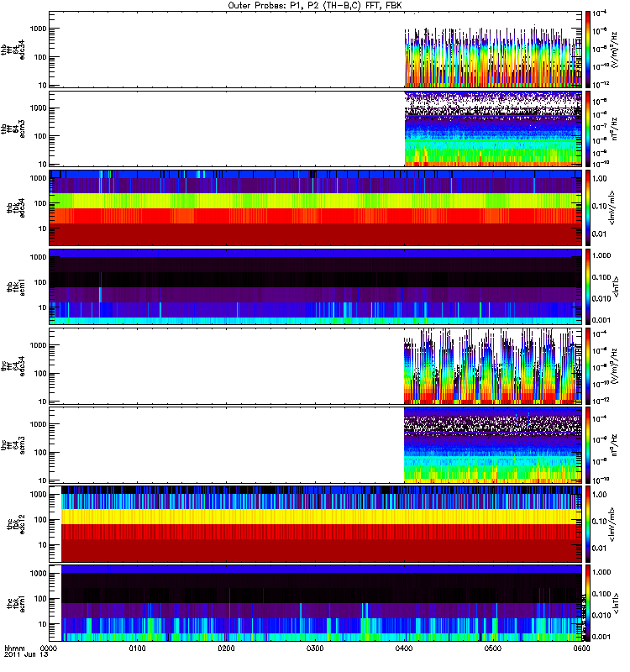
Task: Click the color bar of thb fbk edc34 panel
Action: pos(588,207)
